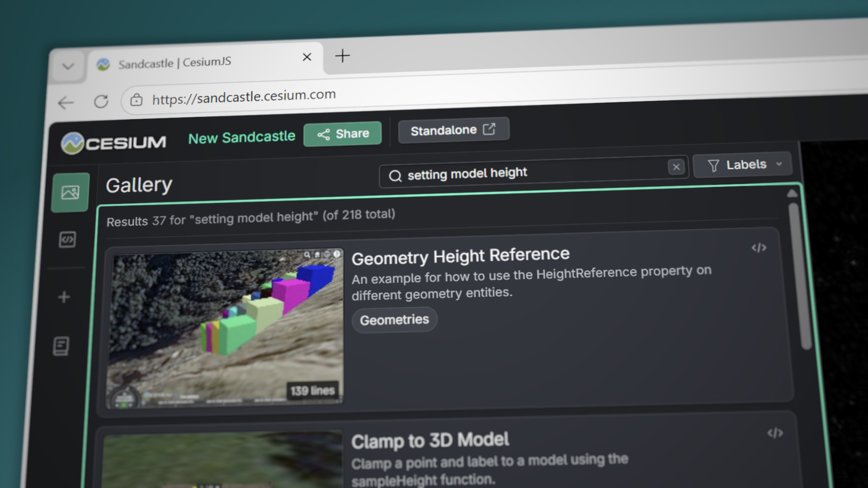Reload the page with the browser refresh icon
The height and width of the screenshot is (488, 868).
[101, 101]
